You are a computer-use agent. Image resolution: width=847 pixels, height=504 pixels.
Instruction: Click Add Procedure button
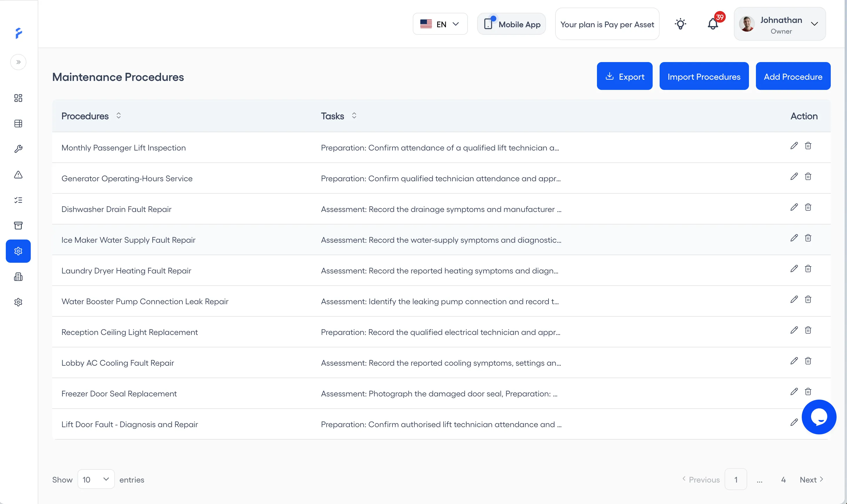click(793, 76)
